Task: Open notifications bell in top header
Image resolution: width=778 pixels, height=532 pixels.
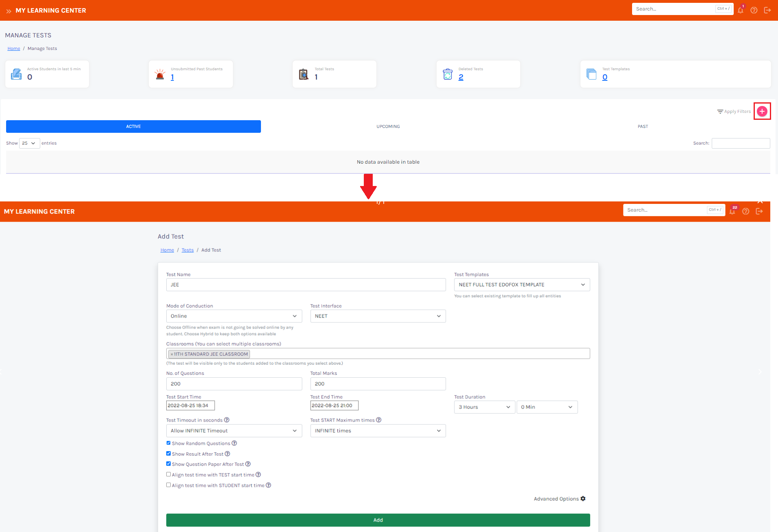Action: pyautogui.click(x=741, y=11)
